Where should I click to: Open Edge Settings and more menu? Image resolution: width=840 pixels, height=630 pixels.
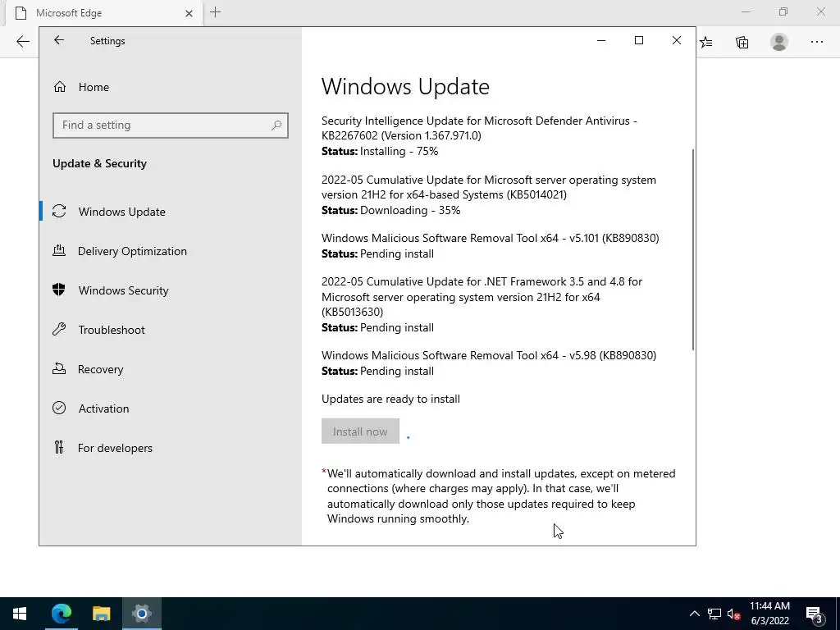coord(816,42)
